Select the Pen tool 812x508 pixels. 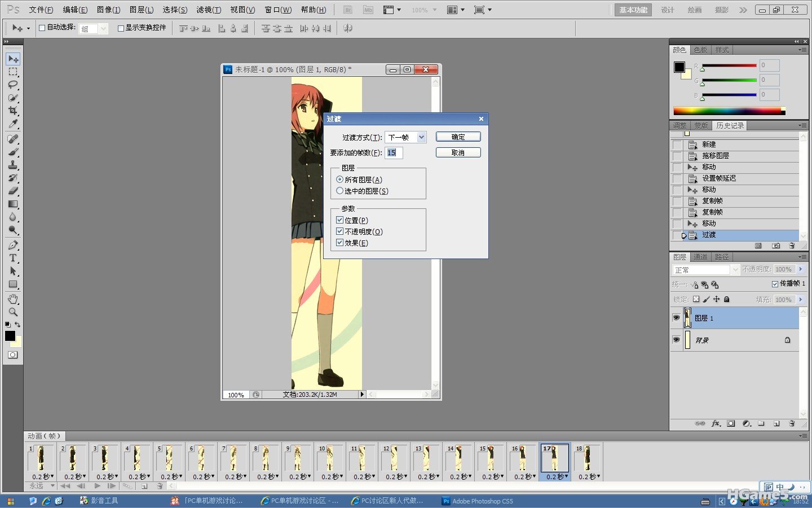13,245
